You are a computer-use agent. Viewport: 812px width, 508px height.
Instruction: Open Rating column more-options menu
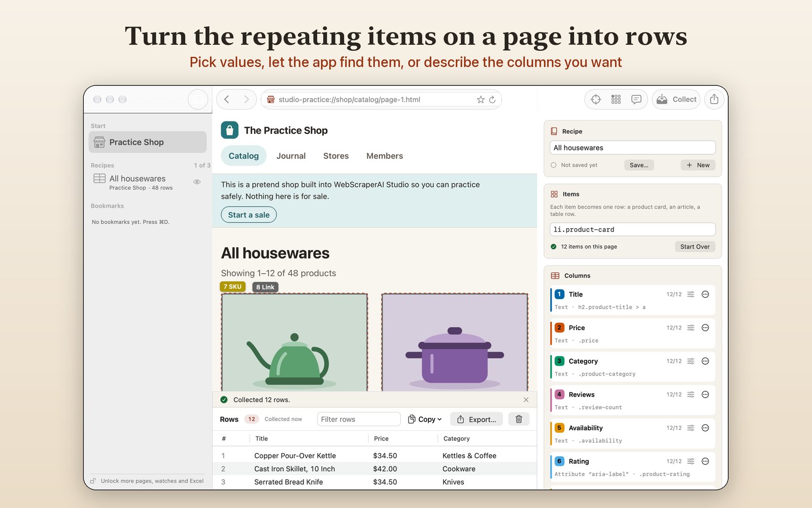coord(705,461)
